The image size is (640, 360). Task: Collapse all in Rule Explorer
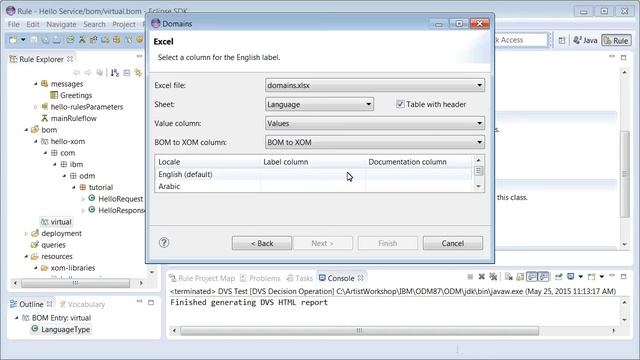[127, 73]
